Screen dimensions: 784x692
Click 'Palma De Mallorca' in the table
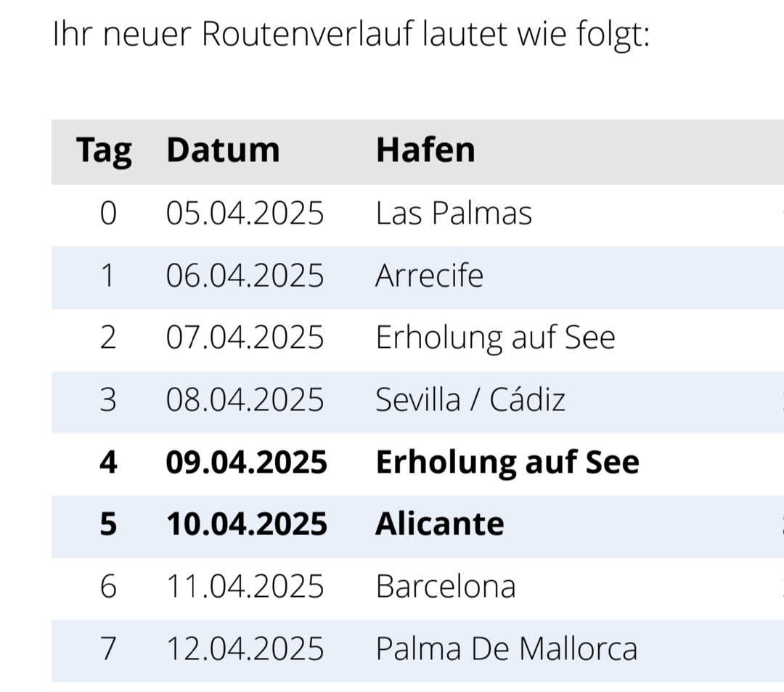(x=506, y=649)
